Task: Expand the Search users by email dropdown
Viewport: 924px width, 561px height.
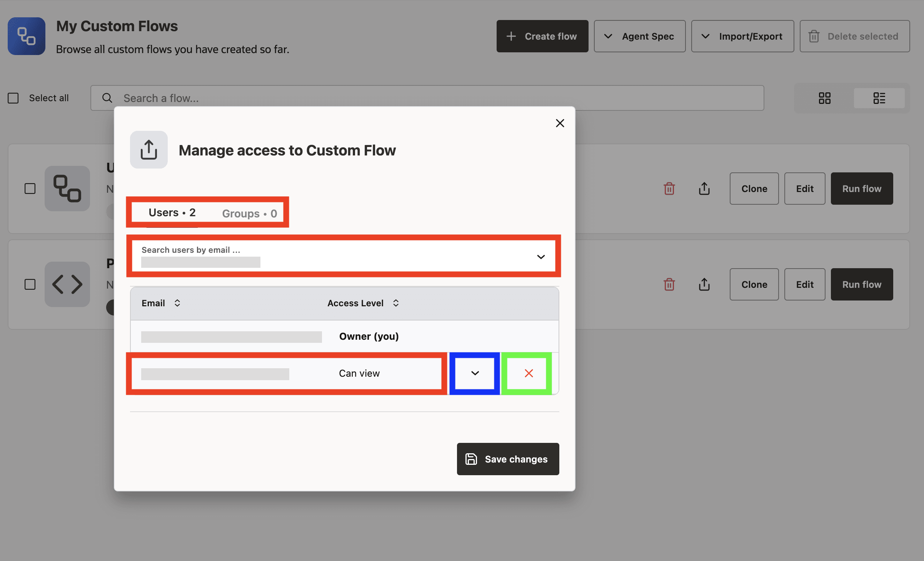Action: tap(541, 257)
